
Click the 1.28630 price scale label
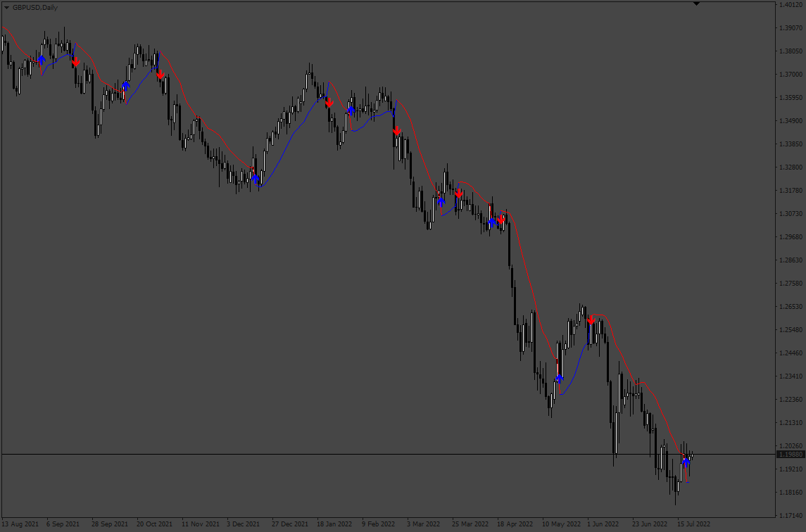791,260
